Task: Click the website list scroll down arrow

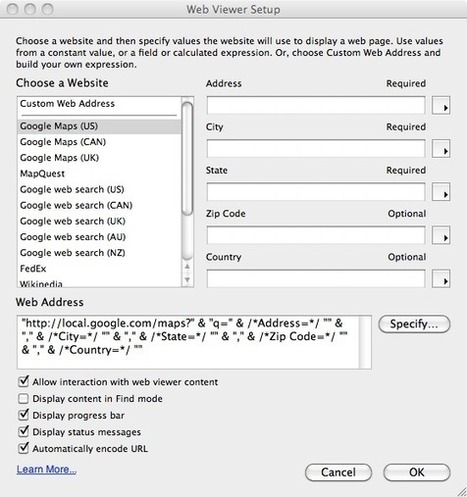Action: [187, 280]
